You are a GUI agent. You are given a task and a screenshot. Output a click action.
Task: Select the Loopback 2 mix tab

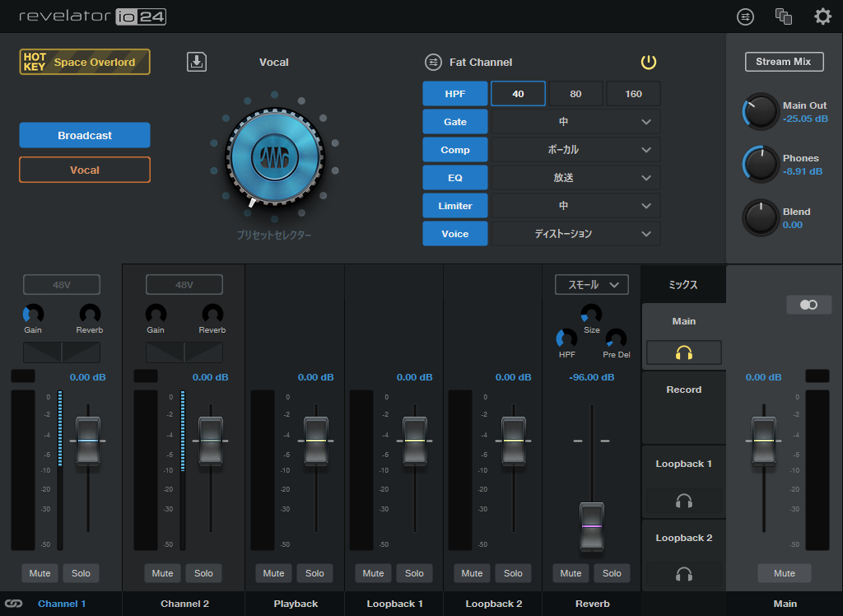click(x=684, y=538)
